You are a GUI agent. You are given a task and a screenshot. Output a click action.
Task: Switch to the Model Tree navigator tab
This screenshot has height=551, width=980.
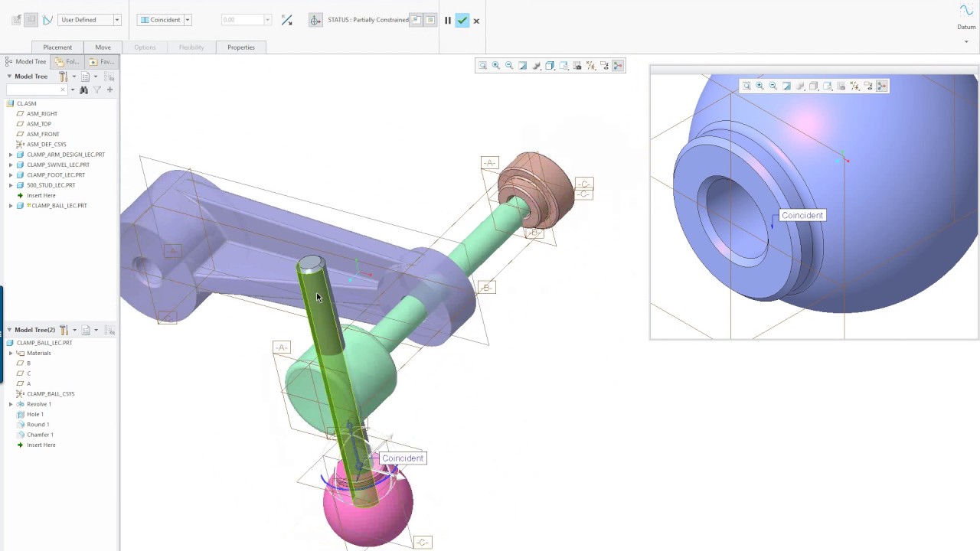point(26,61)
